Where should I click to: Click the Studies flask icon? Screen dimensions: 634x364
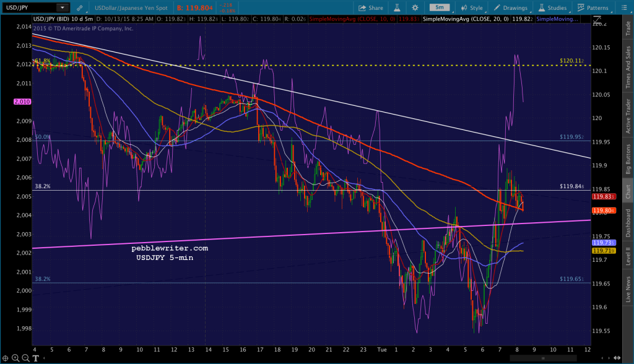(x=542, y=7)
